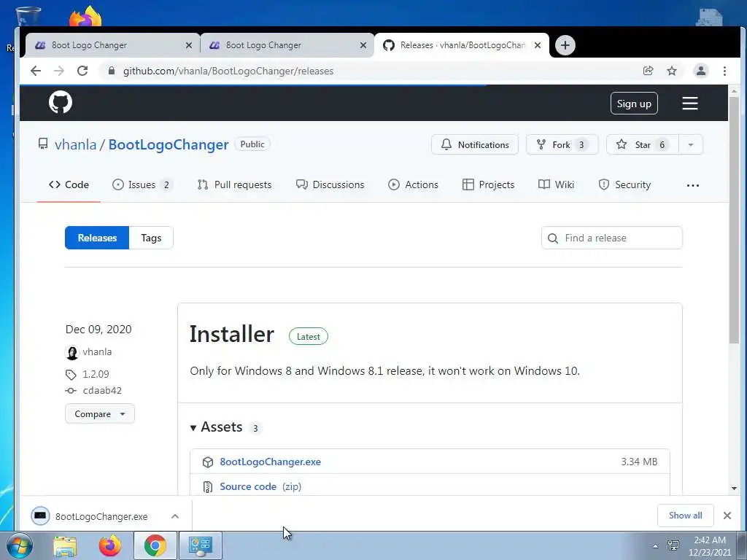
Task: Click the GitHub Octocat logo
Action: coord(61,102)
